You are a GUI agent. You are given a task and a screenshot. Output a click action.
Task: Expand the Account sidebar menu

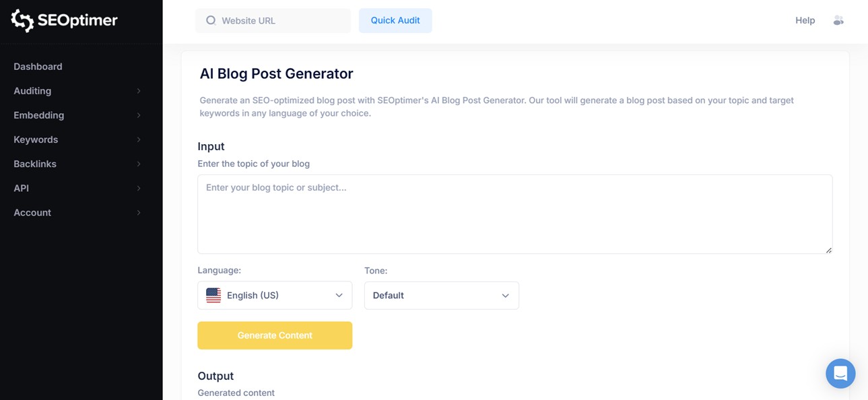point(32,212)
